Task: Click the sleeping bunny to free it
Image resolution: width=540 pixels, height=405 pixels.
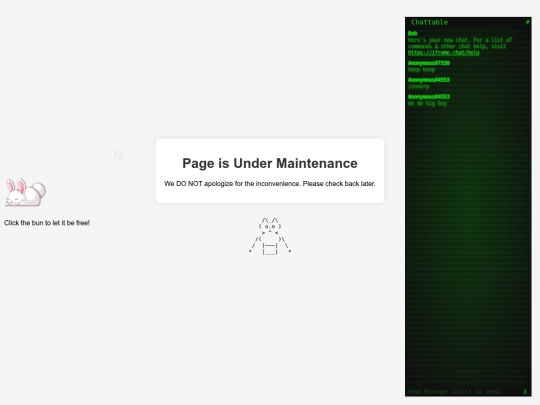Action: tap(25, 193)
